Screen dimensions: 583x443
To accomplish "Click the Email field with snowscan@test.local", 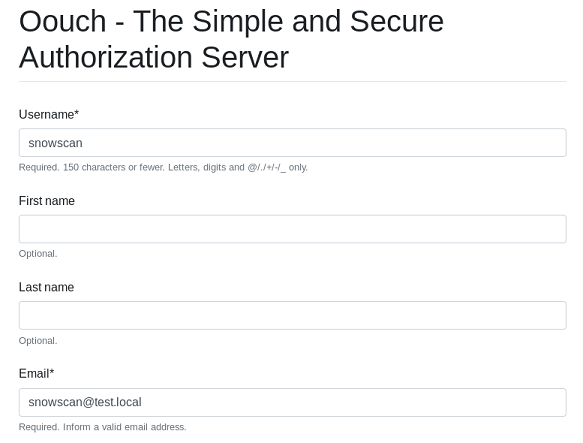I will pyautogui.click(x=293, y=402).
